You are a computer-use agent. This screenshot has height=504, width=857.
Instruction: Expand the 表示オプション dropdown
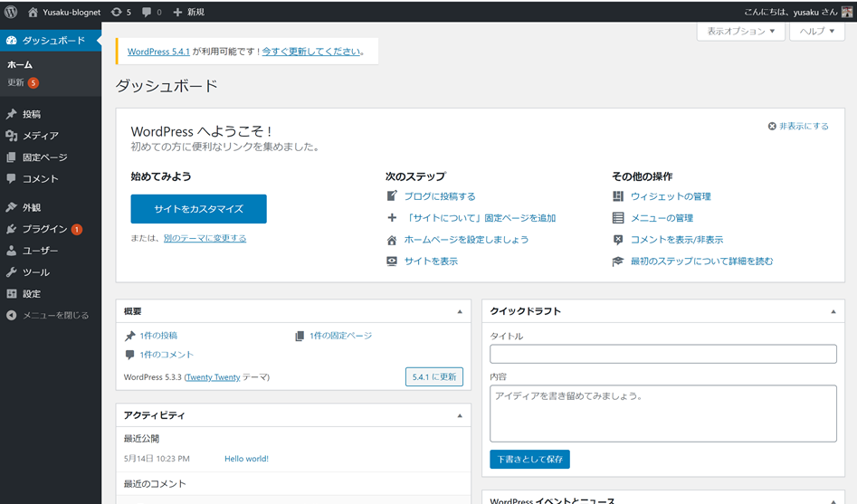point(741,31)
